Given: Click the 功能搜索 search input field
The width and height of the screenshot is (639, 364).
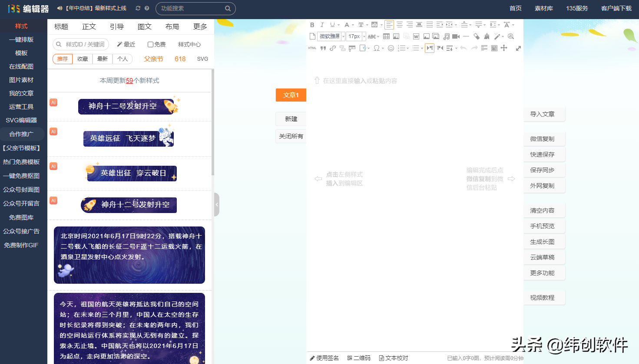Looking at the screenshot, I should pyautogui.click(x=193, y=8).
